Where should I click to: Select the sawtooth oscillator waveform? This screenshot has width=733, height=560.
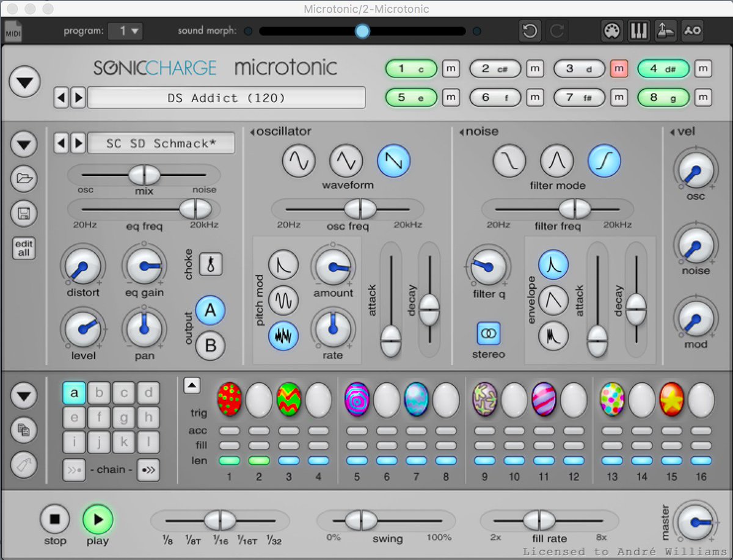394,161
